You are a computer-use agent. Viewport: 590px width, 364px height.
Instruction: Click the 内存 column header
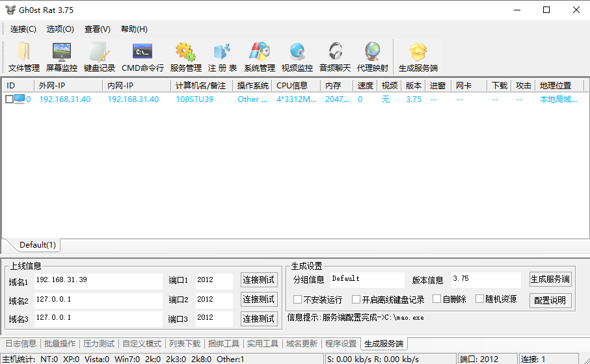[x=337, y=85]
